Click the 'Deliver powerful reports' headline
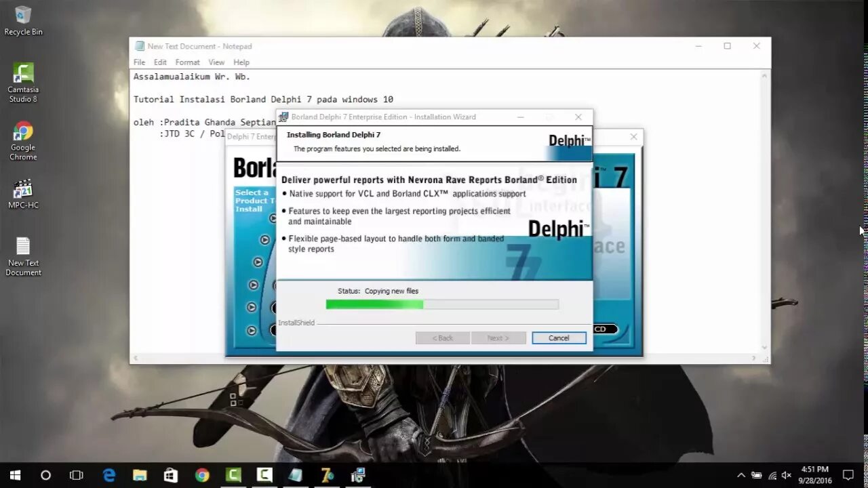 pos(429,180)
